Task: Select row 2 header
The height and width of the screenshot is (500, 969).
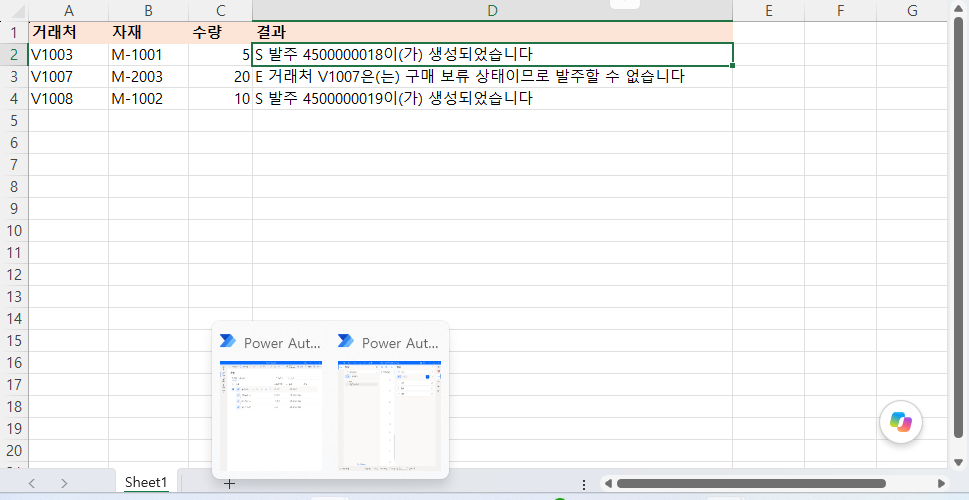Action: point(14,54)
